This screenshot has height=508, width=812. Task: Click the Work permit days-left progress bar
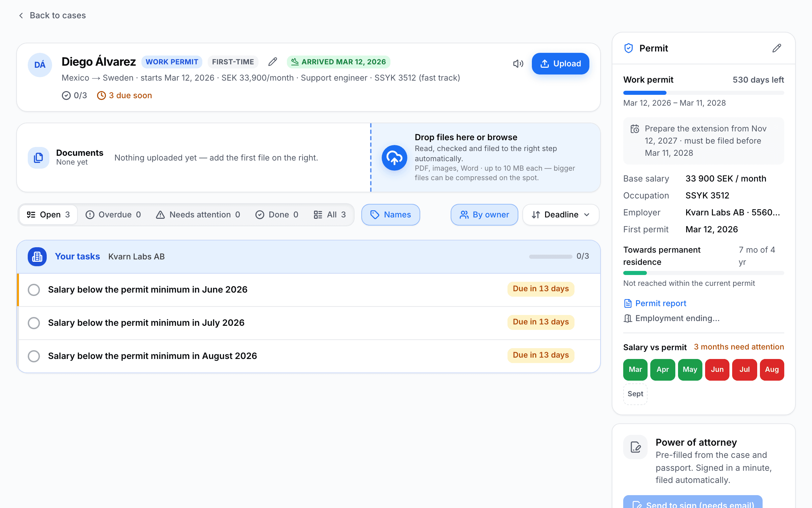coord(704,93)
